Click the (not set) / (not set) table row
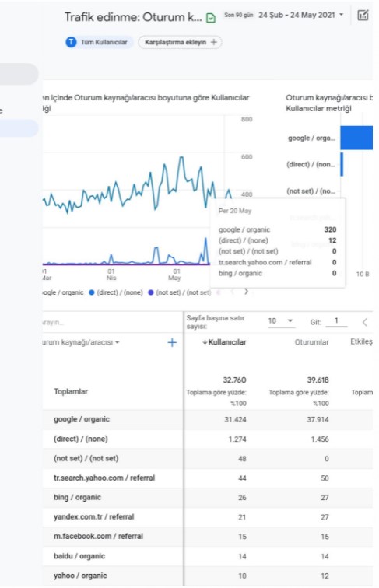Image resolution: width=379 pixels, height=588 pixels. point(208,458)
